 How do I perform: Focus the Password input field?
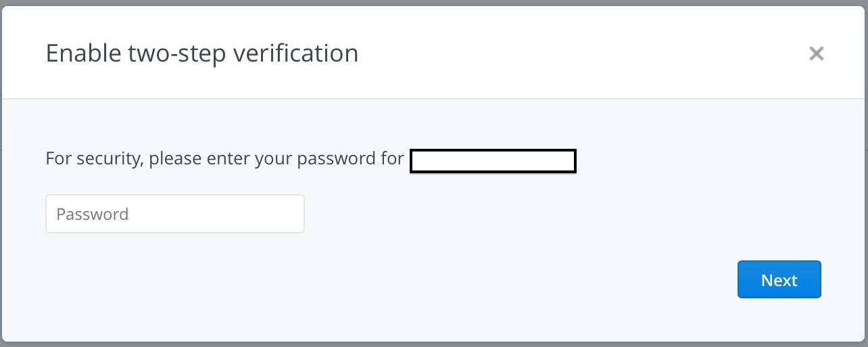click(x=174, y=214)
